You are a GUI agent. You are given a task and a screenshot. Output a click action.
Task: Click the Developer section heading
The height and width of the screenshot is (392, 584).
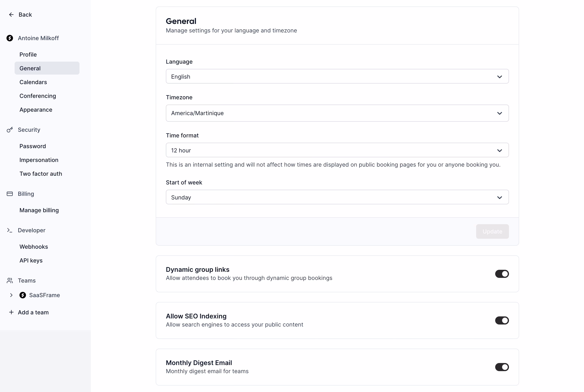(x=31, y=230)
